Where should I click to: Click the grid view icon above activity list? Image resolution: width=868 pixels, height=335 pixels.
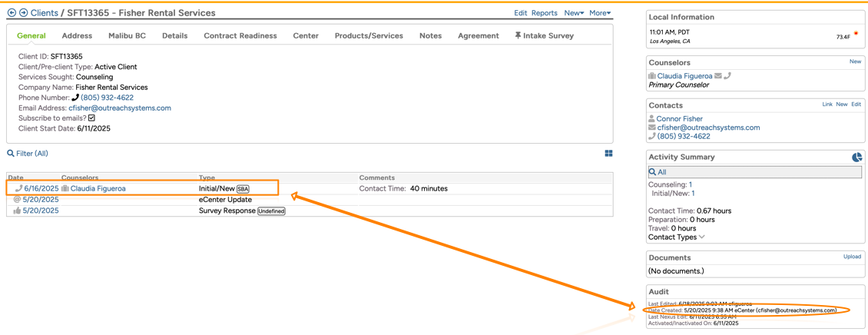click(x=608, y=154)
